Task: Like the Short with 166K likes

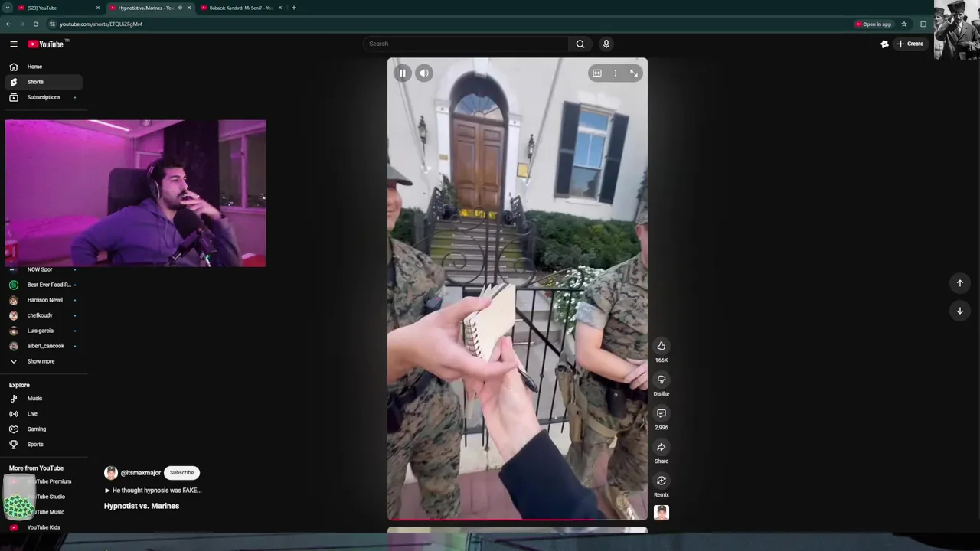Action: [661, 346]
